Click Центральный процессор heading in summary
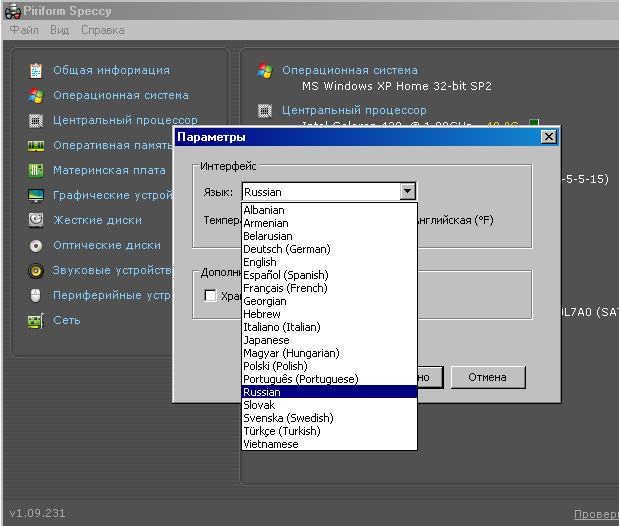619x526 pixels. pyautogui.click(x=354, y=110)
